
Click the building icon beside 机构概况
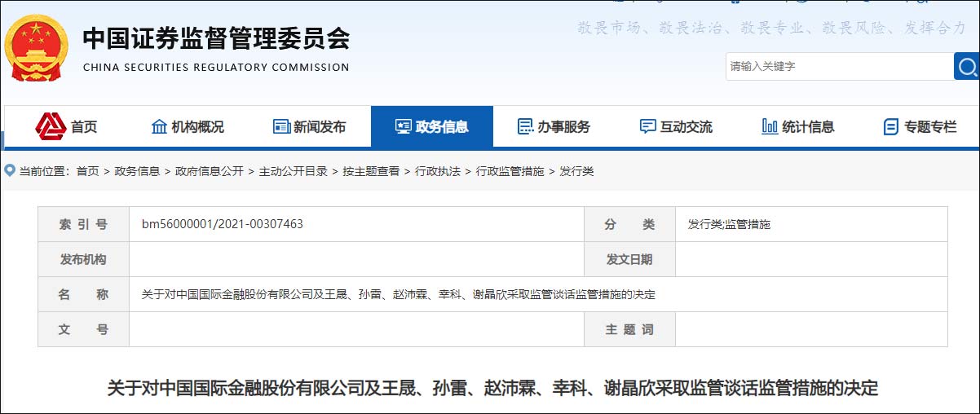[x=160, y=126]
